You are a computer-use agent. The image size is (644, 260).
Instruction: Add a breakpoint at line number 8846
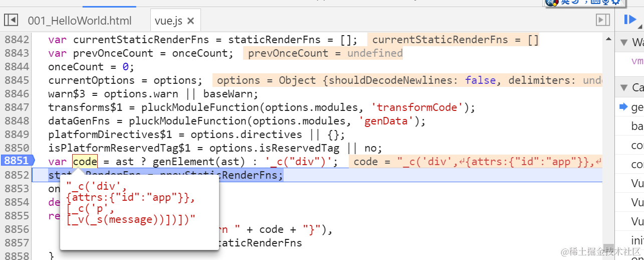17,94
